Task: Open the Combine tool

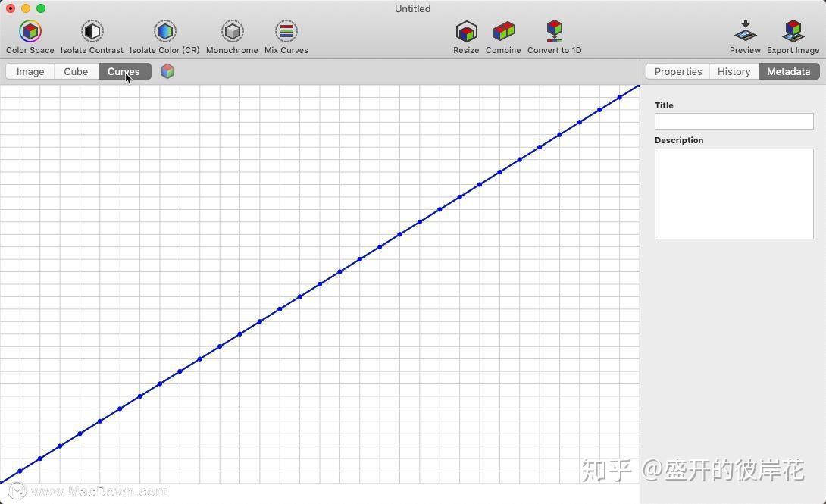Action: (502, 32)
